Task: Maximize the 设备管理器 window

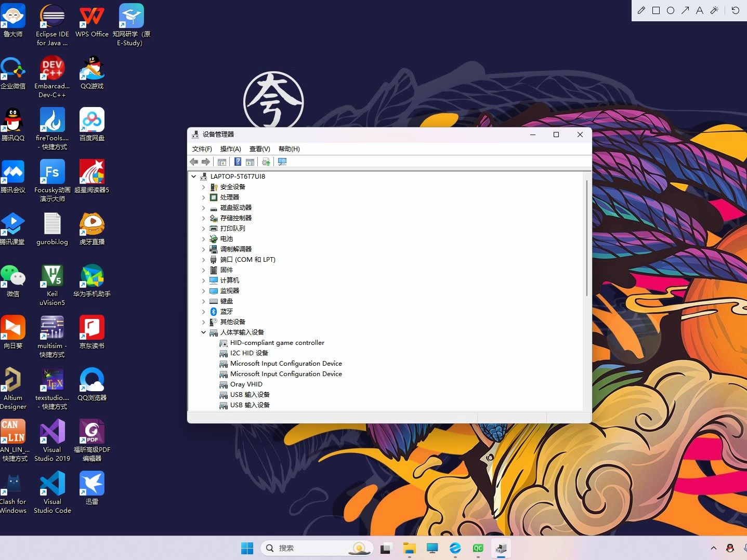Action: (556, 135)
